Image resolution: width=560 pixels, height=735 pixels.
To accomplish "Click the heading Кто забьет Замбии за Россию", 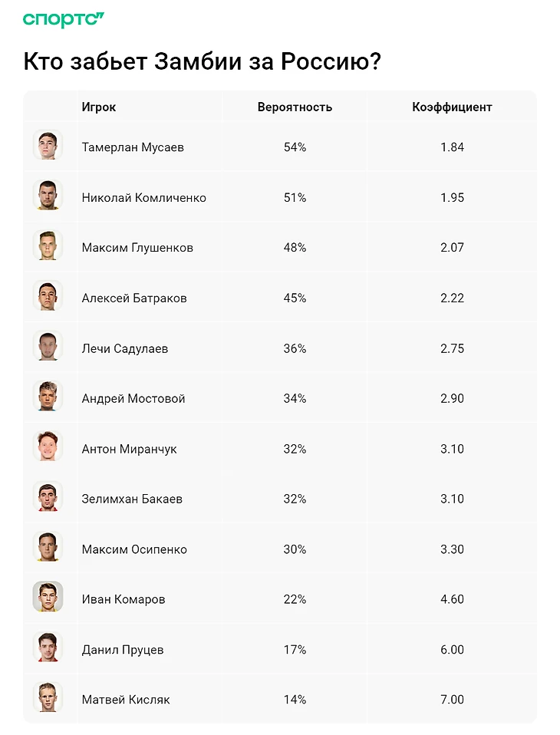I will pos(203,61).
